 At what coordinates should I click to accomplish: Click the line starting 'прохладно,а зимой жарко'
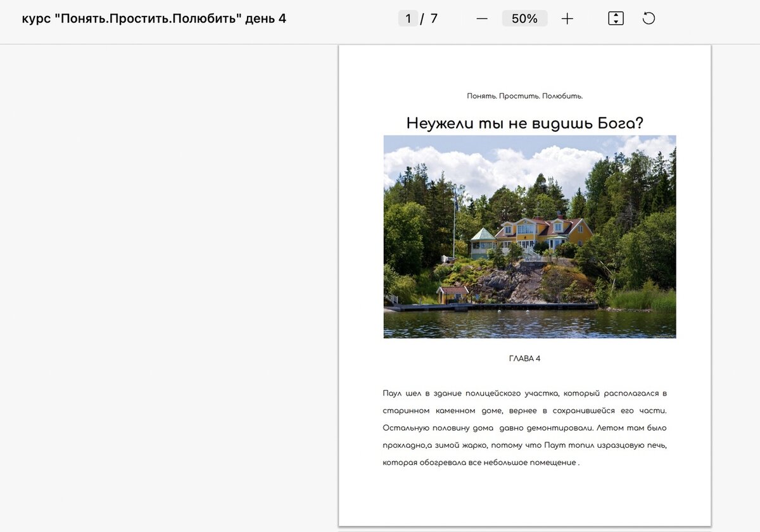pos(524,445)
